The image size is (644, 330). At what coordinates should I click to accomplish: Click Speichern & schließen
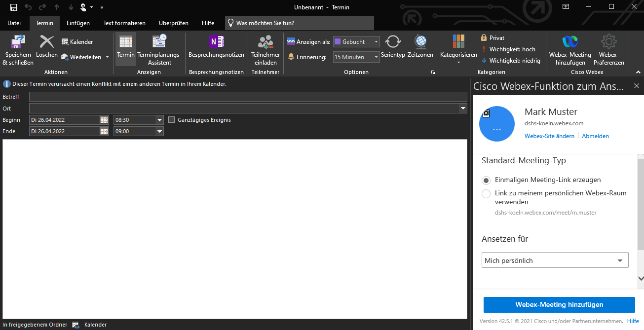18,50
